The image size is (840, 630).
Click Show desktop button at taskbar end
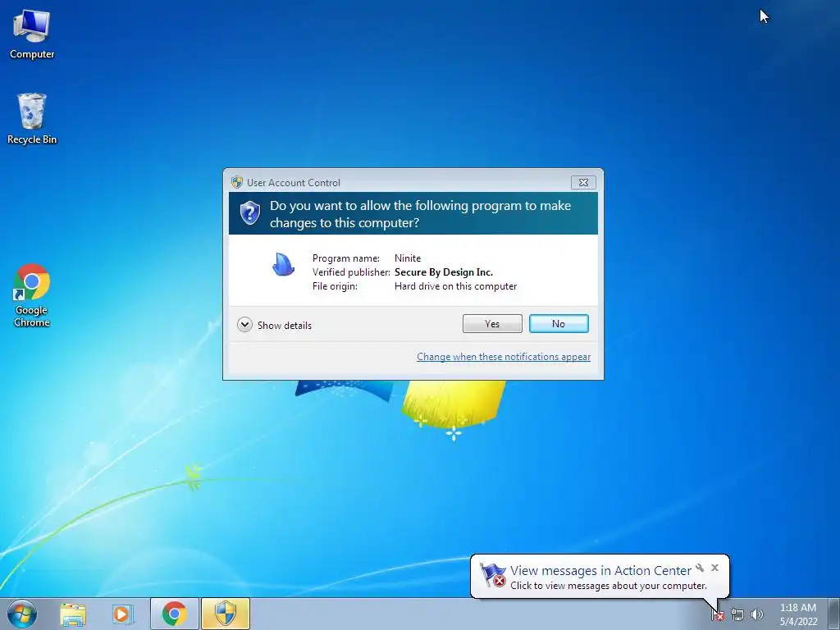834,614
